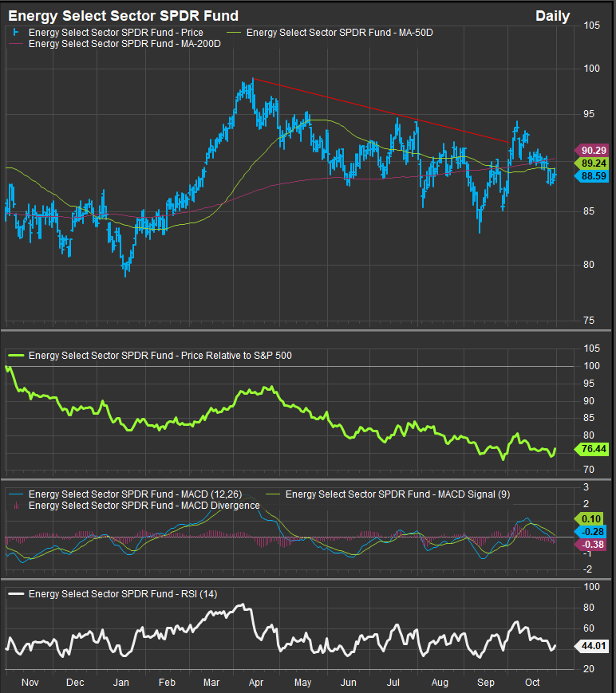Select the Price Relative to S&P 500 legend
Image resolution: width=616 pixels, height=693 pixels.
(x=160, y=356)
